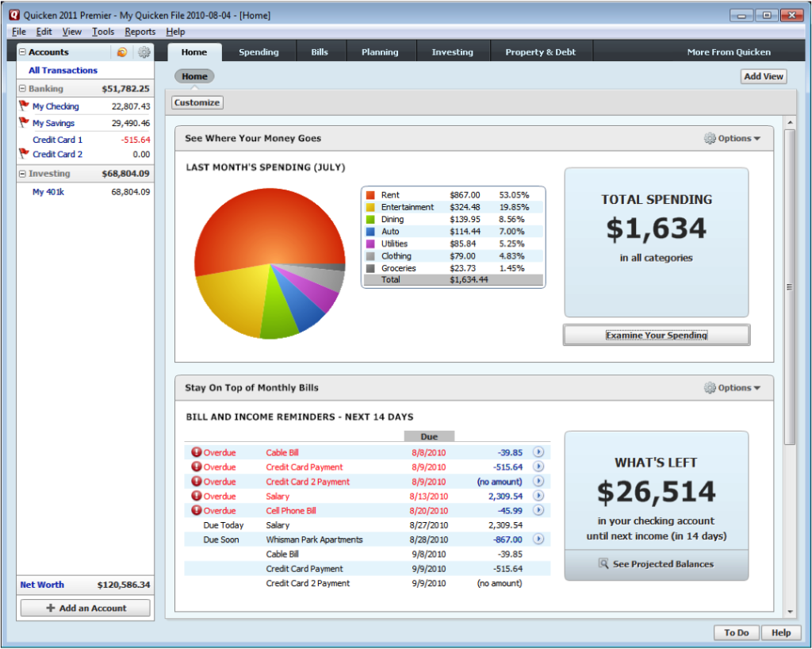Click the orange update accounts icon

(122, 52)
